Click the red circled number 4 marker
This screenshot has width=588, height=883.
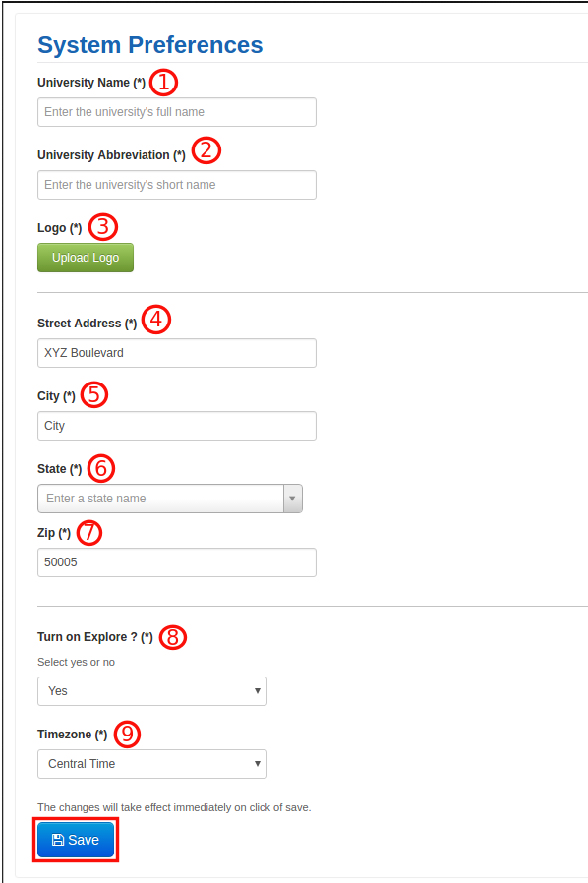coord(156,320)
